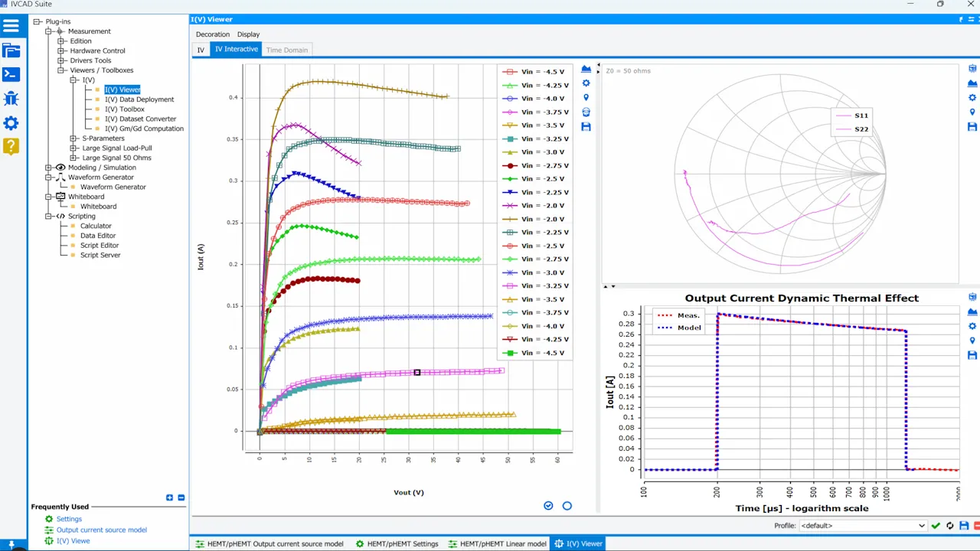This screenshot has height=551, width=980.
Task: Click the circled check toggle below the IV plot
Action: click(x=548, y=505)
